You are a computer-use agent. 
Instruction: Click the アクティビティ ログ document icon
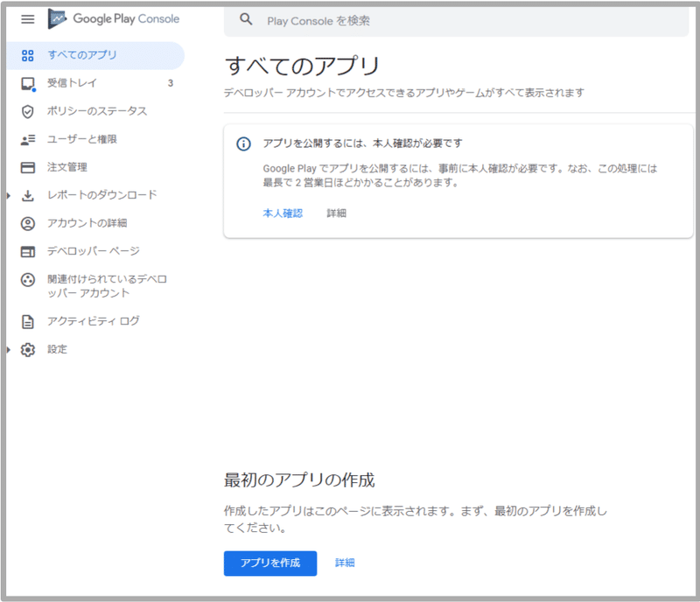[28, 321]
